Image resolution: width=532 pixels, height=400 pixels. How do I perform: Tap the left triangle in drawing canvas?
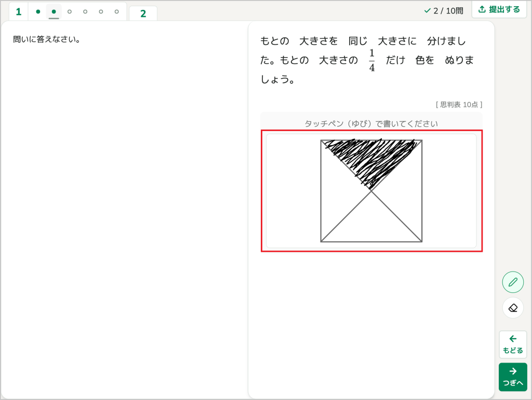pyautogui.click(x=338, y=191)
